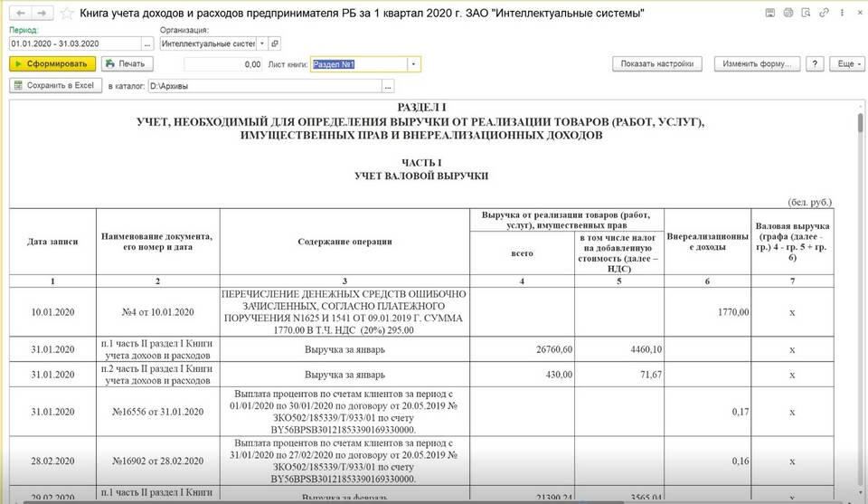Click the Показать настройки button

tap(658, 64)
